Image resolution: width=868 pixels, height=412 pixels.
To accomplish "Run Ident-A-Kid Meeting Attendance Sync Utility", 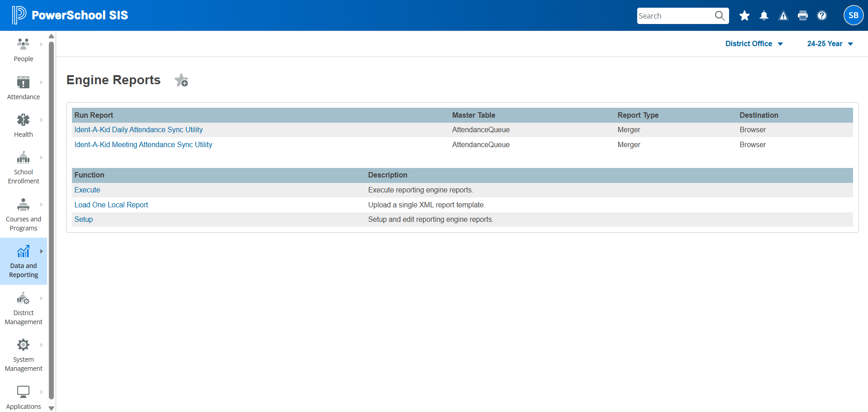I will [x=143, y=145].
